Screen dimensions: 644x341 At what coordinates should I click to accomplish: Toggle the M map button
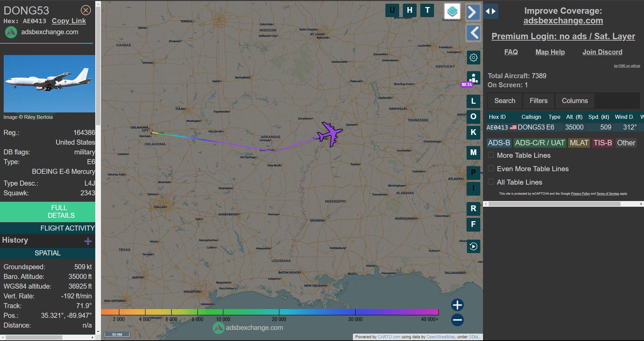point(473,152)
